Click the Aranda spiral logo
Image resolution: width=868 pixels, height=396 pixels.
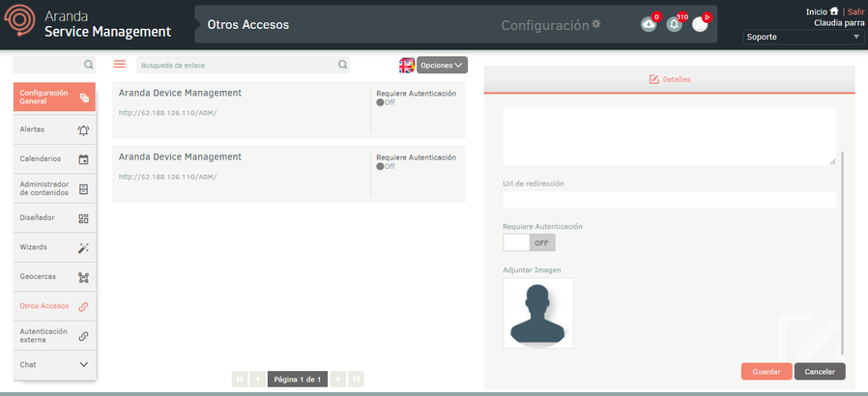coord(19,20)
